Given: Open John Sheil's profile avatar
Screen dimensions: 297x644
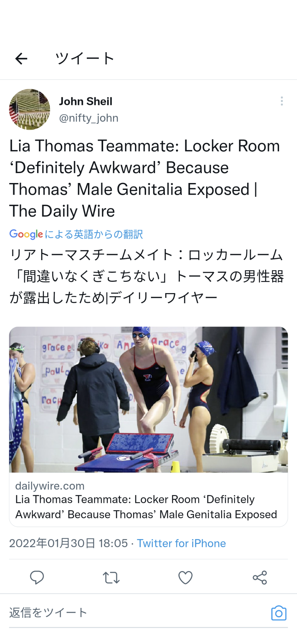Looking at the screenshot, I should [30, 109].
